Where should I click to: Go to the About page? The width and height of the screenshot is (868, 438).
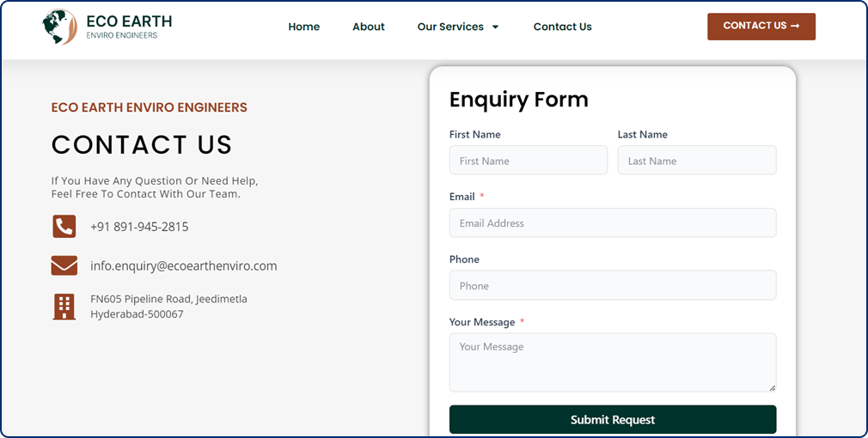tap(369, 27)
